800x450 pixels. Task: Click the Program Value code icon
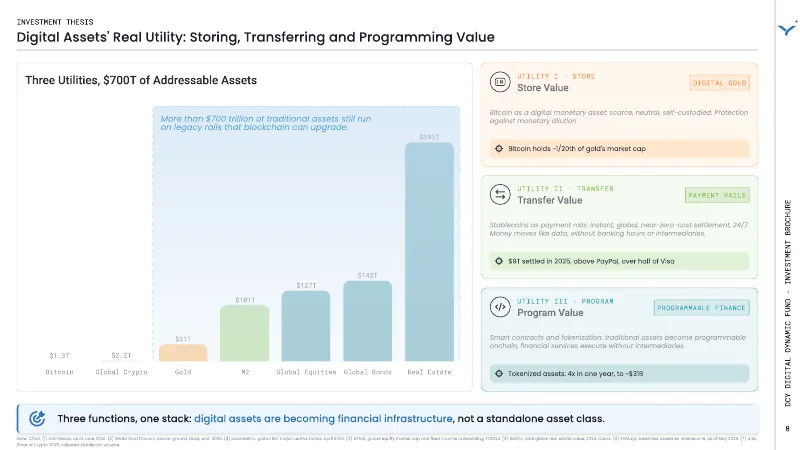tap(500, 307)
